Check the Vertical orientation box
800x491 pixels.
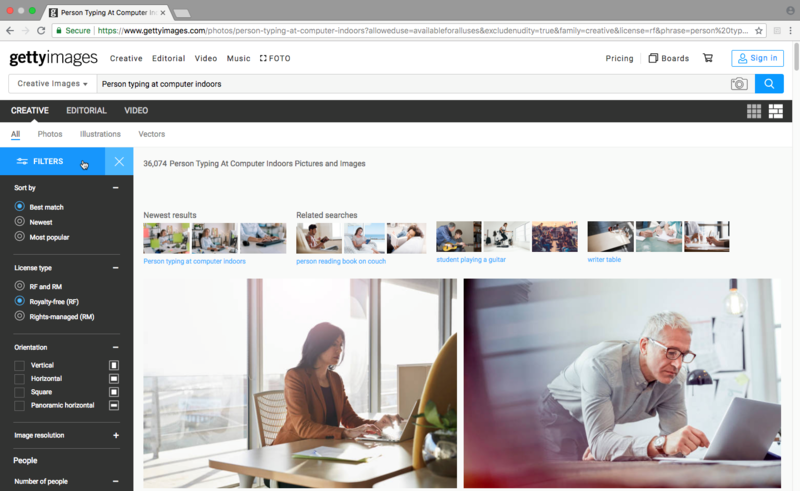tap(20, 365)
